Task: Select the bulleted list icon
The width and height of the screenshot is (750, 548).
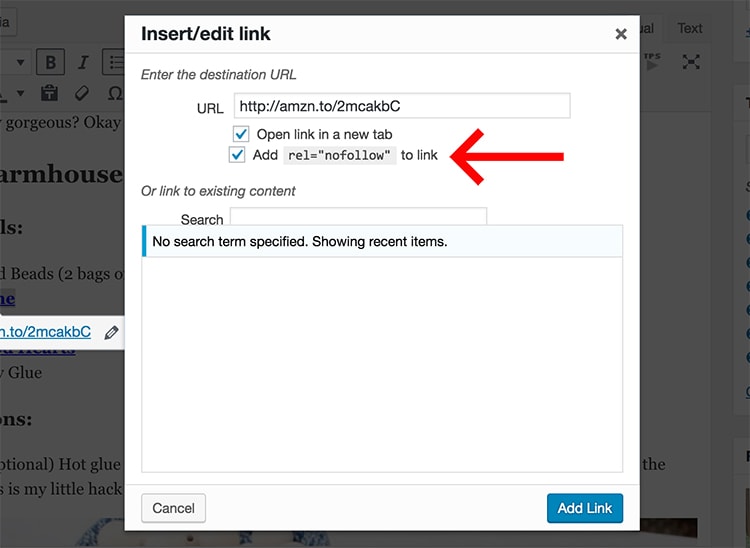Action: (113, 62)
